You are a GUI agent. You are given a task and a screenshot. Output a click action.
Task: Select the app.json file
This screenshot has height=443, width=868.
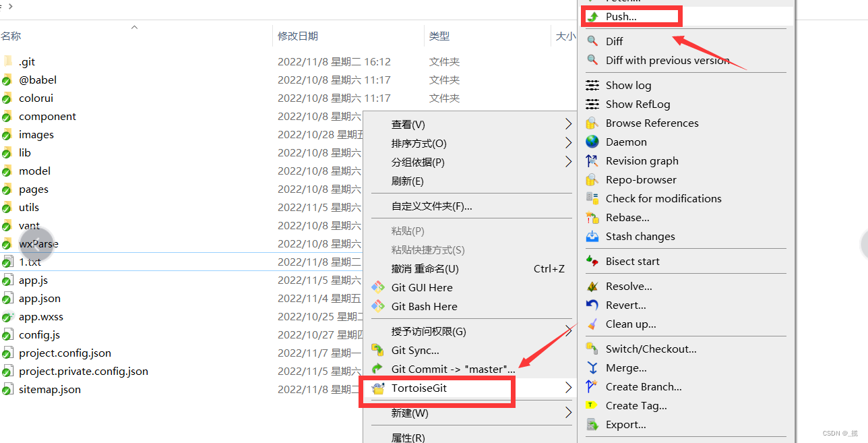(40, 298)
